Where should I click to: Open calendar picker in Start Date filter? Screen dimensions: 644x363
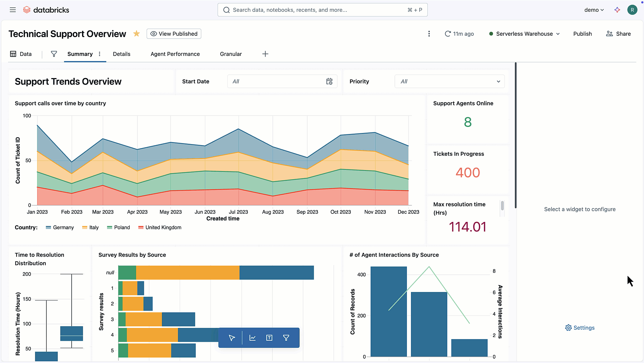click(x=329, y=81)
